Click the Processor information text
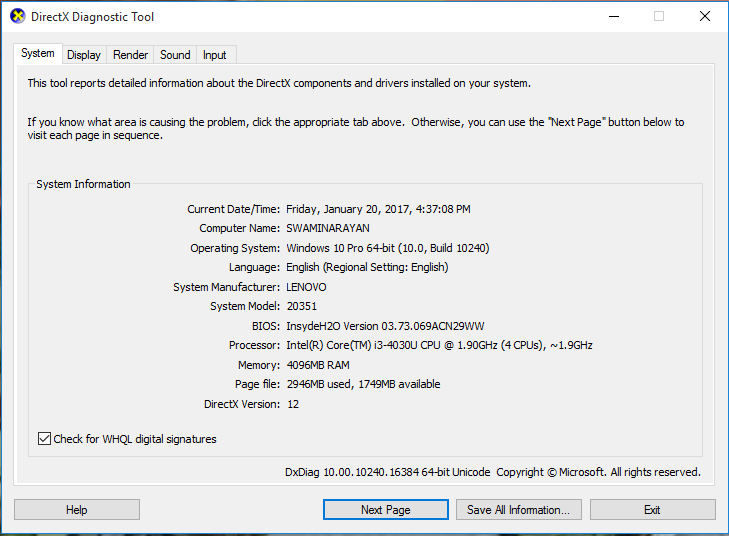This screenshot has width=729, height=536. tap(439, 345)
